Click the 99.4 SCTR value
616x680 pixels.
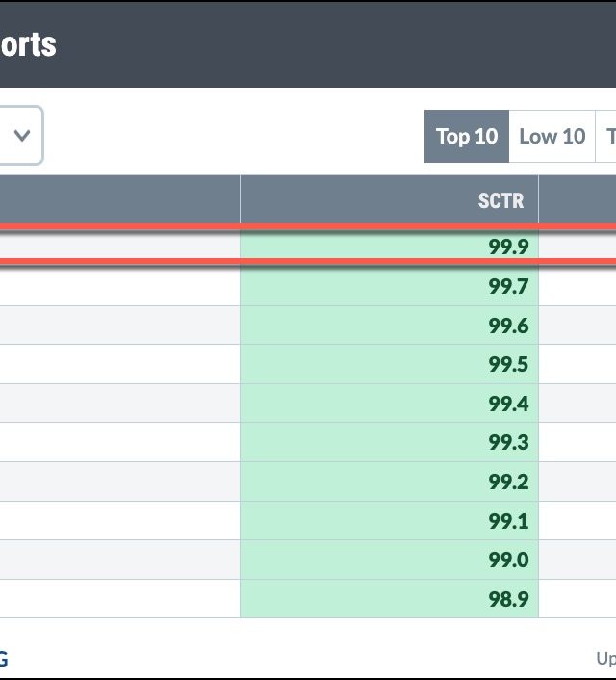[x=508, y=404]
